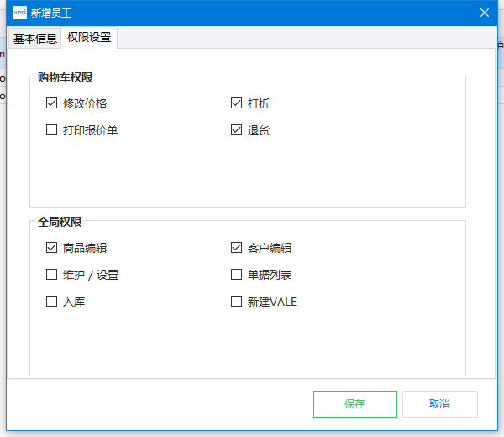Uncheck the 打折 permission checkbox

(x=236, y=103)
